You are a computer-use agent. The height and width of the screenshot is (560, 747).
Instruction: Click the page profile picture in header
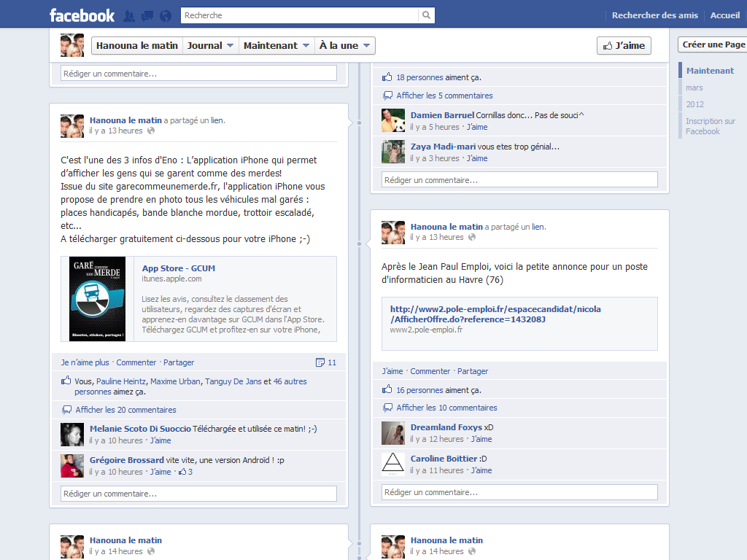(x=72, y=45)
